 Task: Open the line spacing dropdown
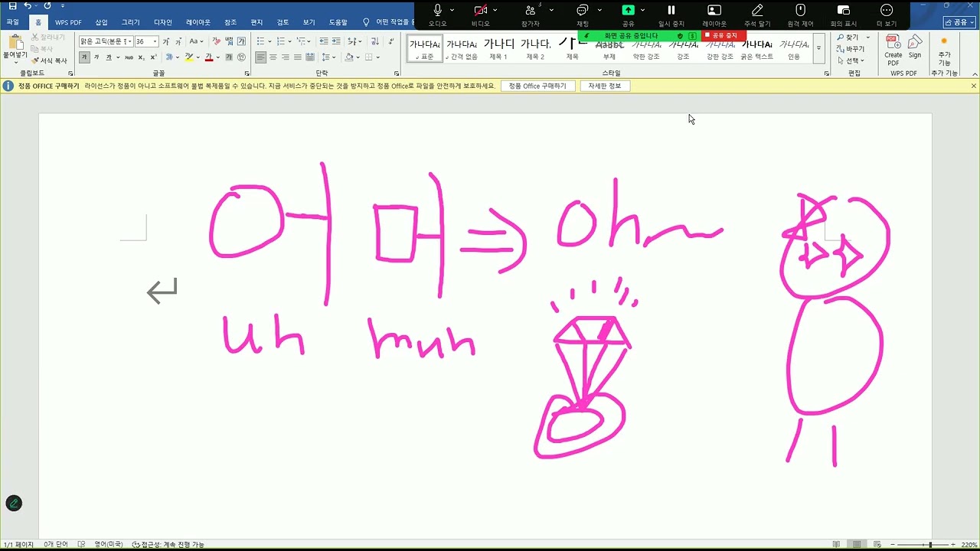point(327,57)
